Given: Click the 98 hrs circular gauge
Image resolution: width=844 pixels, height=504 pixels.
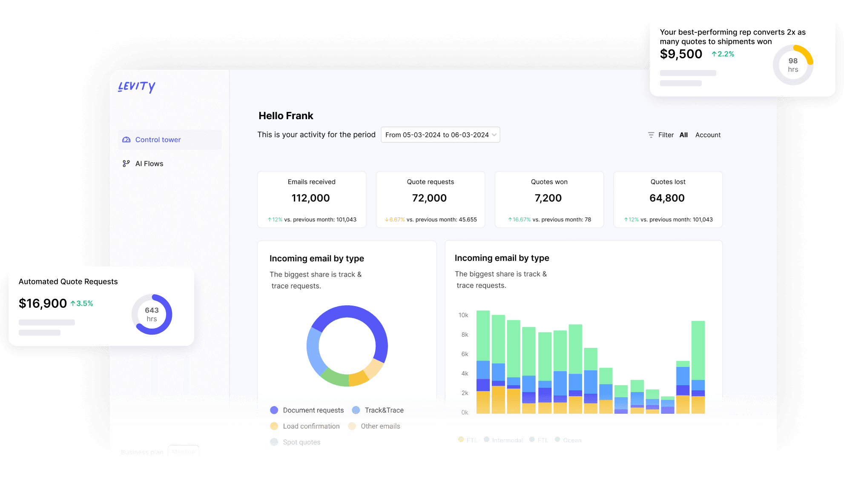Looking at the screenshot, I should [x=792, y=65].
